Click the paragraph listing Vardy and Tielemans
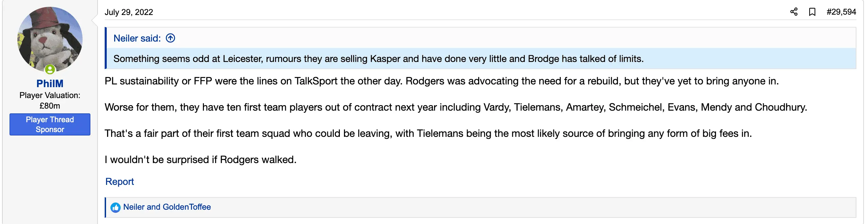 (x=455, y=107)
